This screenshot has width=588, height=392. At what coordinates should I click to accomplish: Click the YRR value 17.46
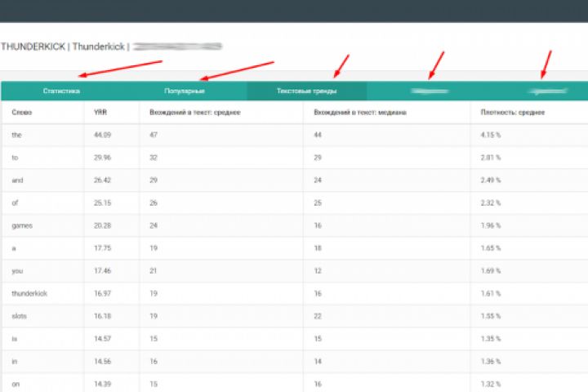click(102, 271)
